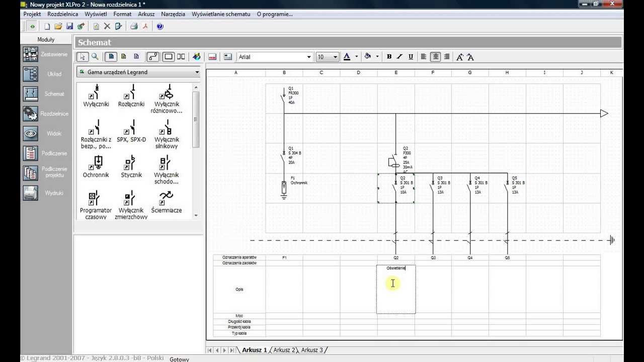Choose the Wyłącznik schodowy category

click(x=167, y=170)
